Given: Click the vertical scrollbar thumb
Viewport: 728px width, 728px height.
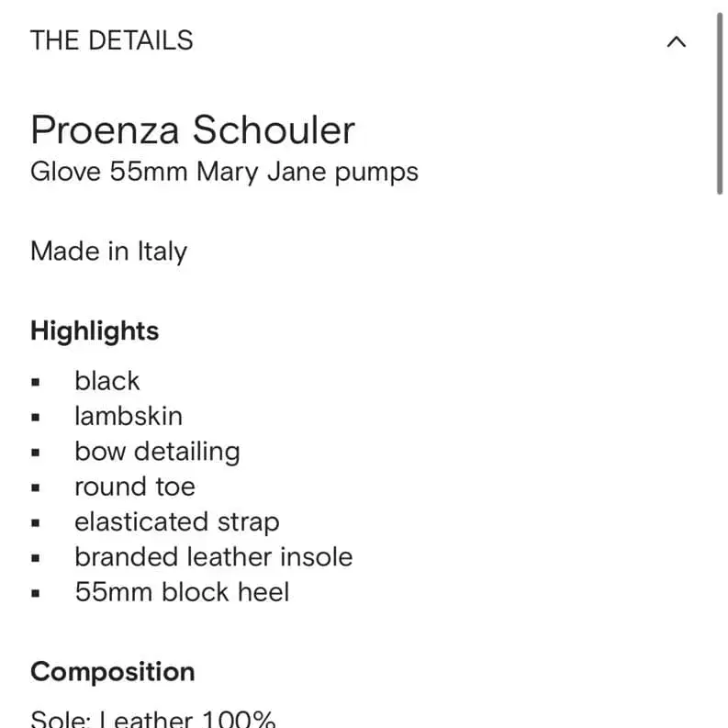Looking at the screenshot, I should click(719, 104).
